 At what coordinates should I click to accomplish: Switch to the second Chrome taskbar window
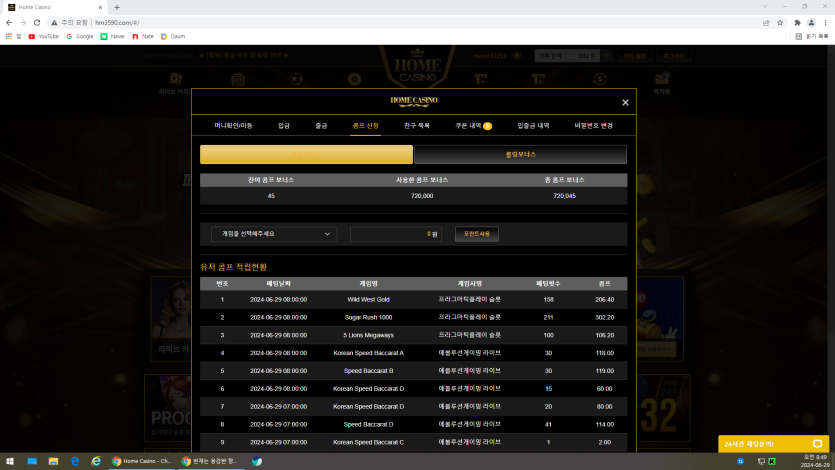211,461
